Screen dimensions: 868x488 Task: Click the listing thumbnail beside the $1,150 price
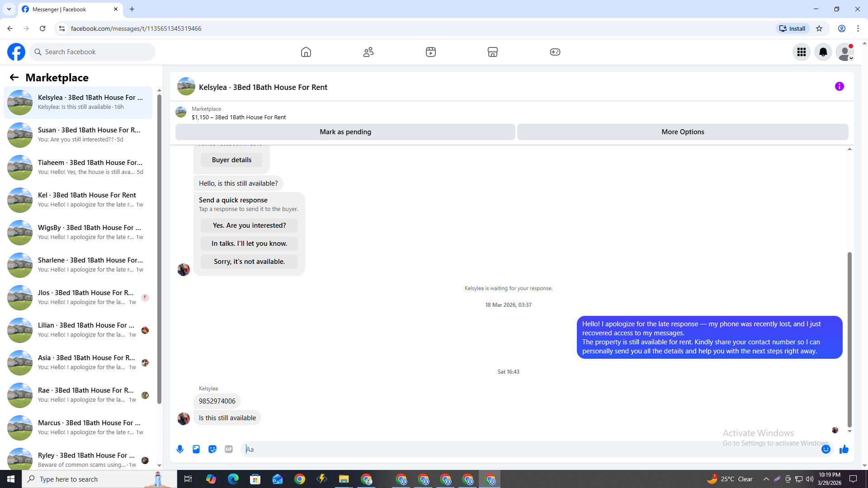pyautogui.click(x=181, y=112)
